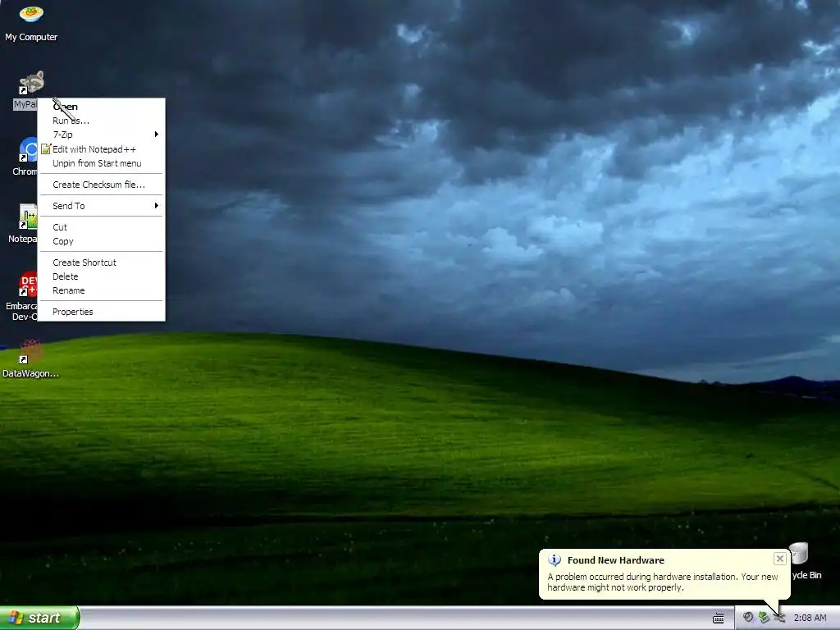
Task: Open Properties from the context menu
Action: (x=101, y=312)
